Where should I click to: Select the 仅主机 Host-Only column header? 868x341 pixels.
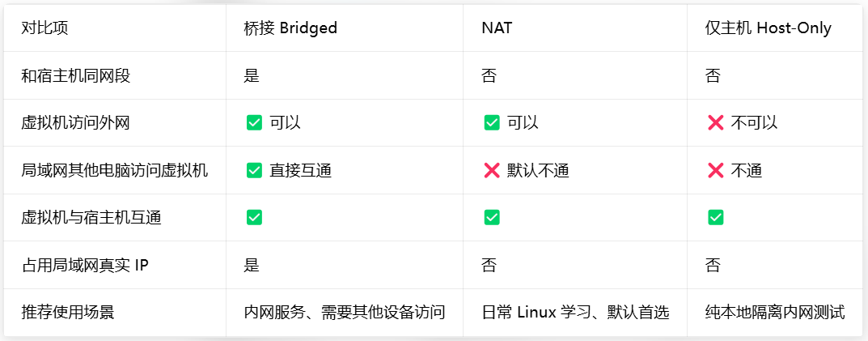[768, 28]
